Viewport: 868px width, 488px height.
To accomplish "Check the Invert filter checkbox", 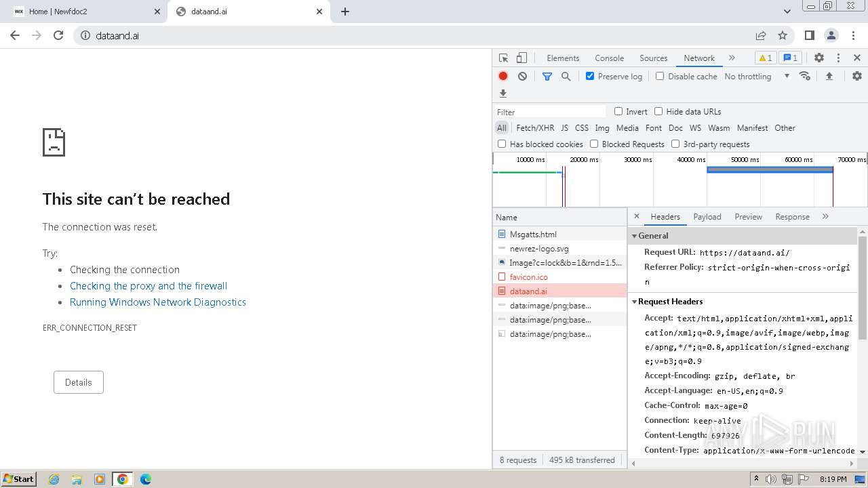I will [618, 111].
